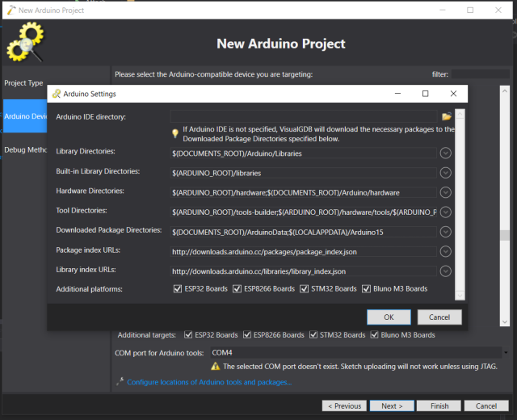This screenshot has width=517, height=420.
Task: Browse for Arduino IDE directory folder icon
Action: click(x=447, y=116)
